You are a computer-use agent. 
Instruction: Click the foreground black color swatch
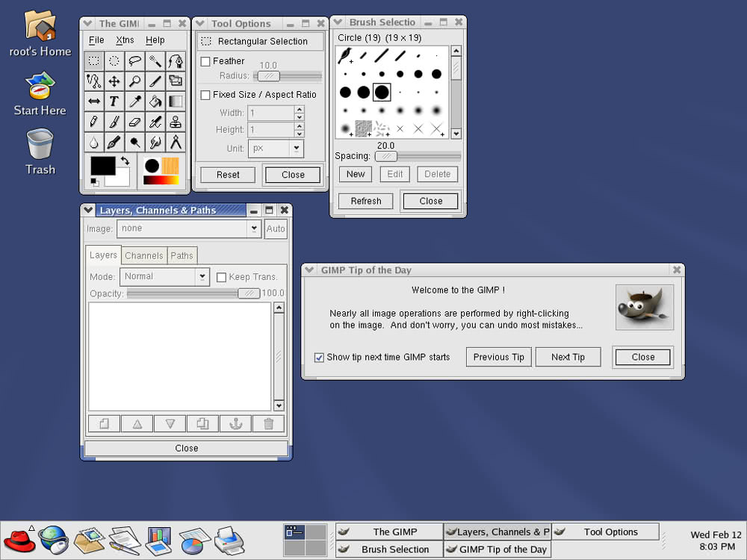tap(103, 166)
